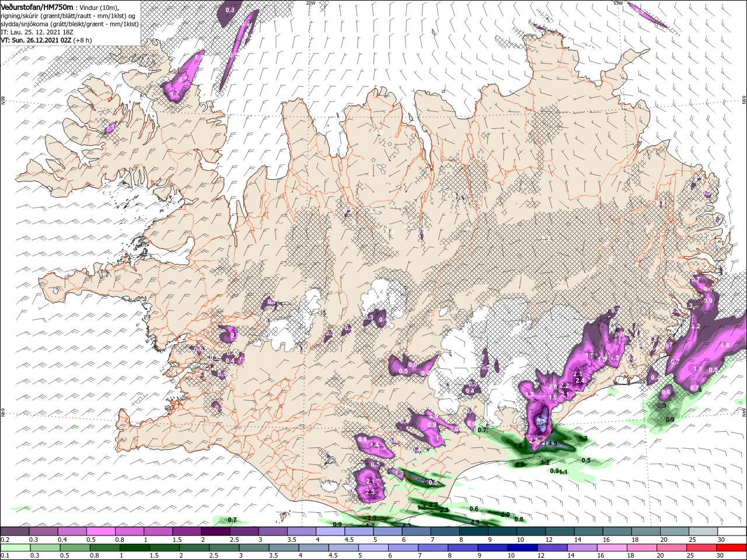This screenshot has width=747, height=560.
Task: Pick upper legend white swatch after 30
Action: [x=732, y=531]
